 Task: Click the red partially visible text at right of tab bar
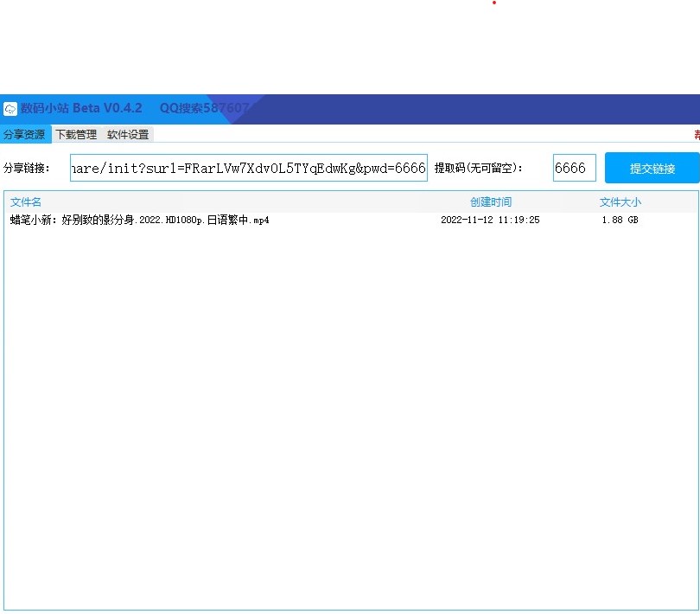coord(697,135)
